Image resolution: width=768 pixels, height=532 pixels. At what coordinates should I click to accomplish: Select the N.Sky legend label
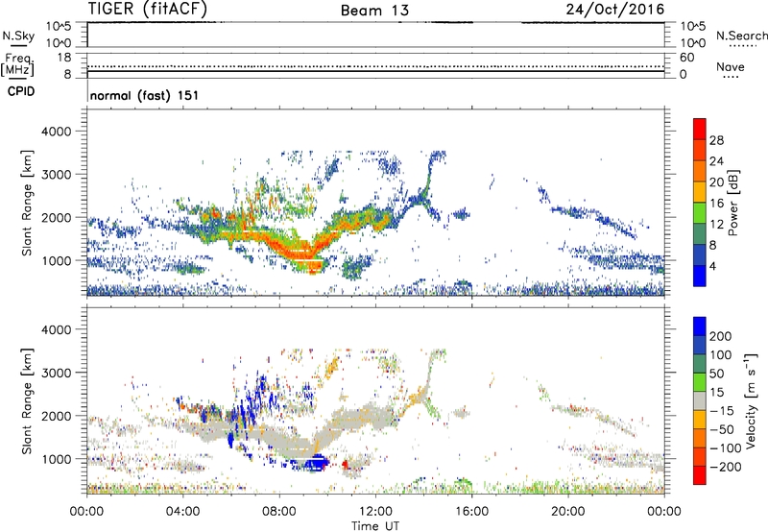[x=18, y=36]
